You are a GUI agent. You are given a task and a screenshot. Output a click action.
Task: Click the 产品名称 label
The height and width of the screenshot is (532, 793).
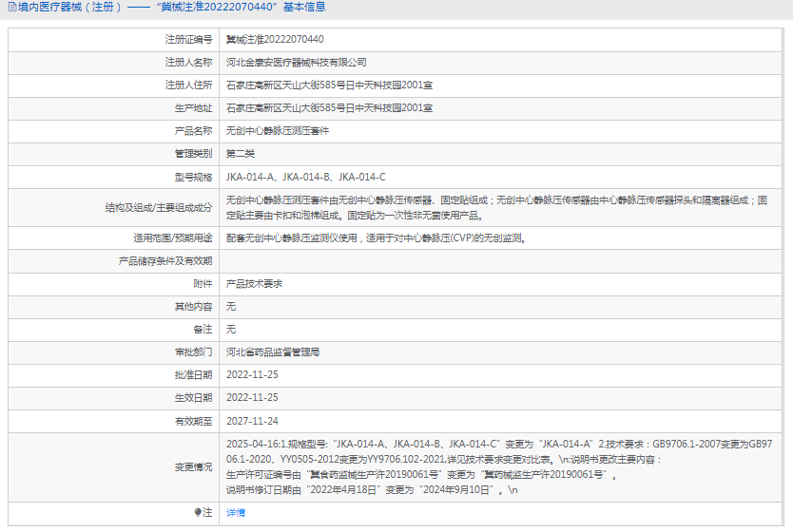click(194, 131)
